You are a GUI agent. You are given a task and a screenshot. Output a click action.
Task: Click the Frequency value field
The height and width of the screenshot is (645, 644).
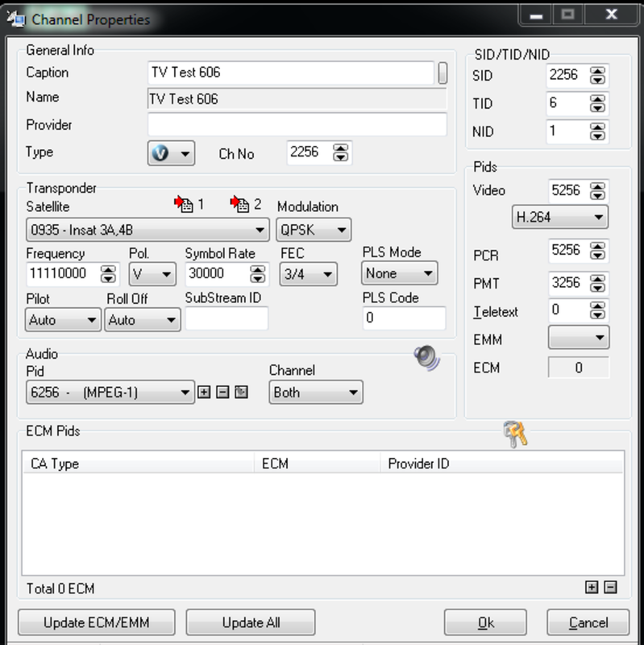tap(63, 273)
